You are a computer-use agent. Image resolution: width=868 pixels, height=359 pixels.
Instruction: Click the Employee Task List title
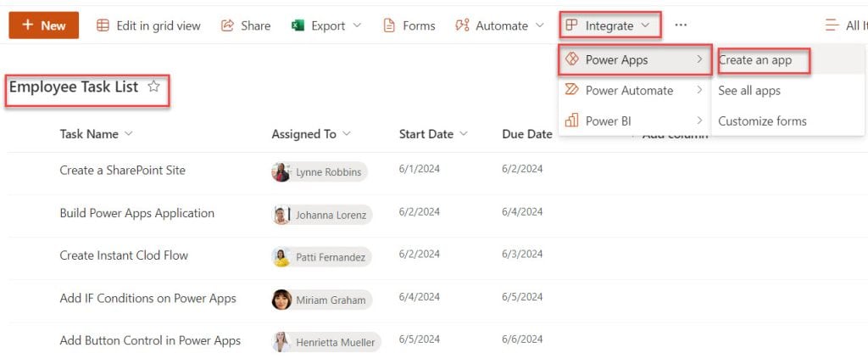(x=74, y=87)
